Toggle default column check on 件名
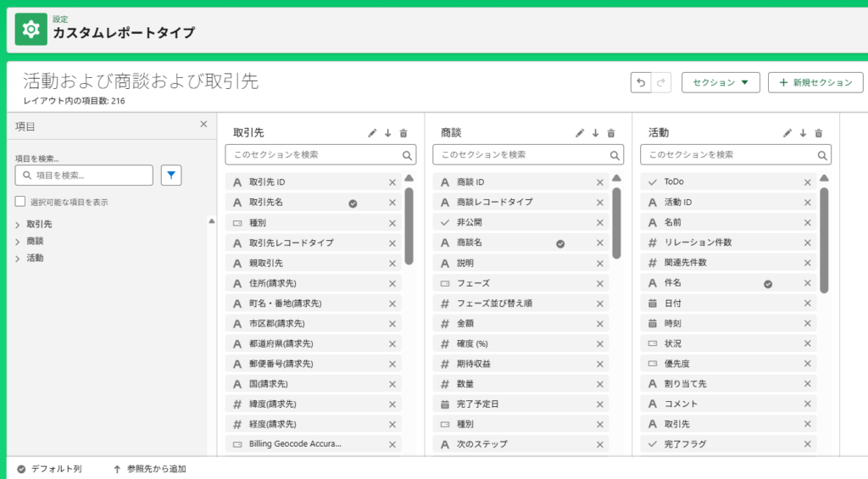The image size is (868, 479). (x=768, y=284)
